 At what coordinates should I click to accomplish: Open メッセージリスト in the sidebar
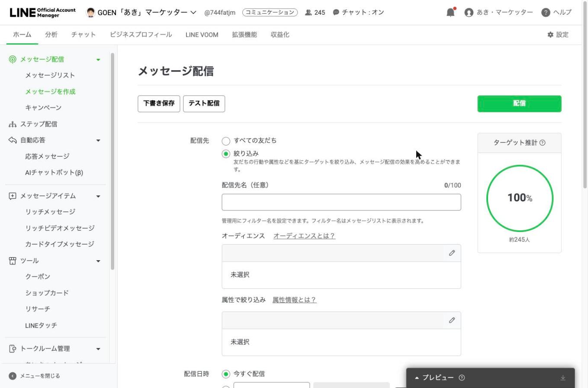[50, 75]
